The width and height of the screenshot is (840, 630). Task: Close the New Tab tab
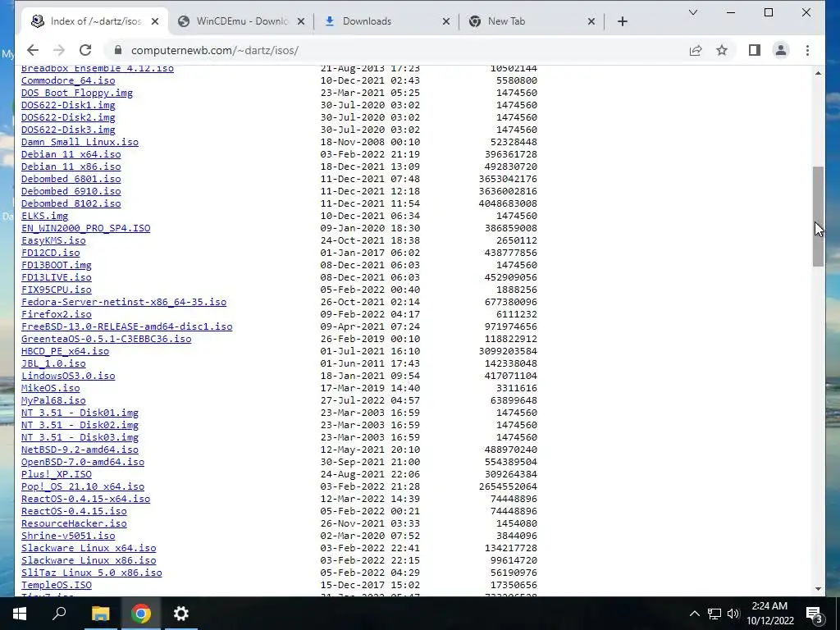click(591, 21)
